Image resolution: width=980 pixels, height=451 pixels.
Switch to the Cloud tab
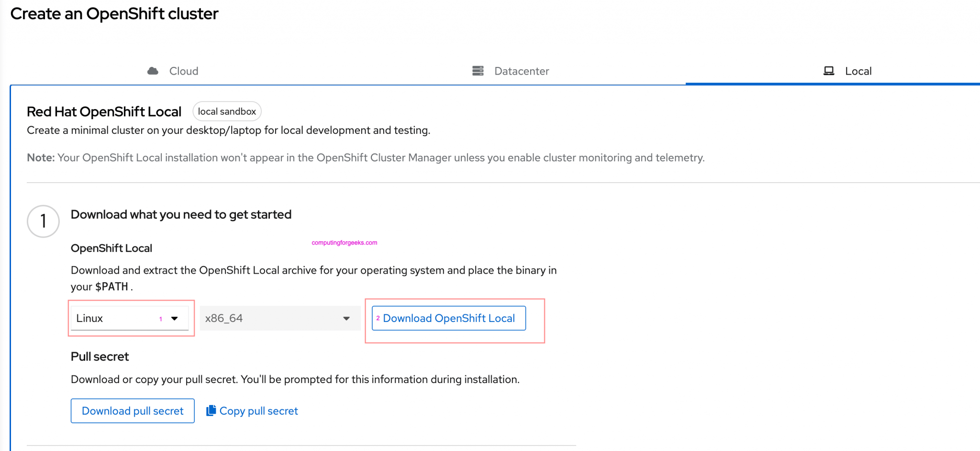coord(183,71)
